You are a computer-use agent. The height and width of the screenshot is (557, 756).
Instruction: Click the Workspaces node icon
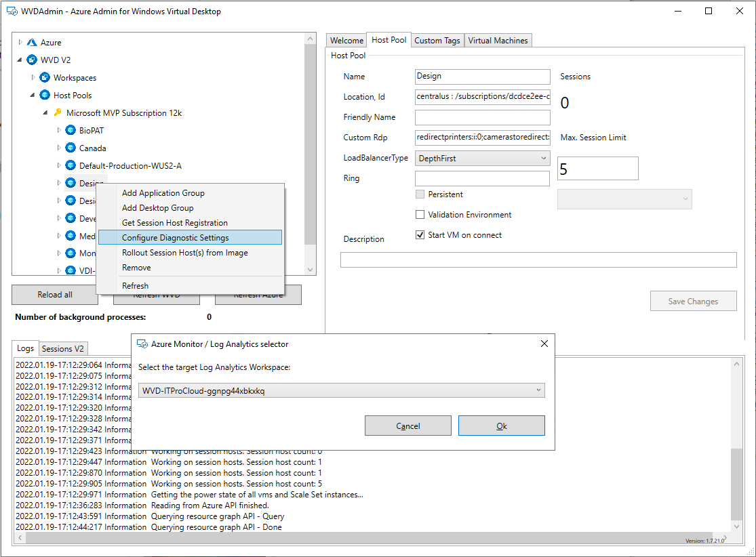pyautogui.click(x=45, y=77)
